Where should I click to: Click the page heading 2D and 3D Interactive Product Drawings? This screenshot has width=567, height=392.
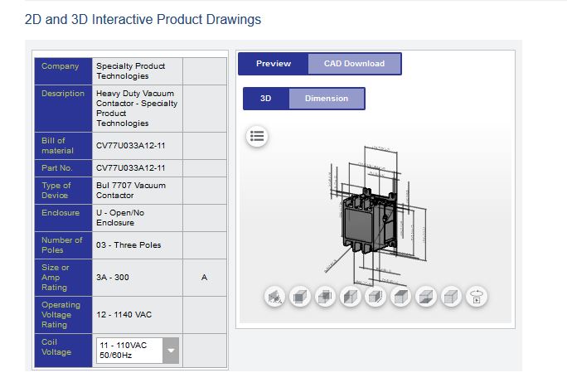(143, 19)
